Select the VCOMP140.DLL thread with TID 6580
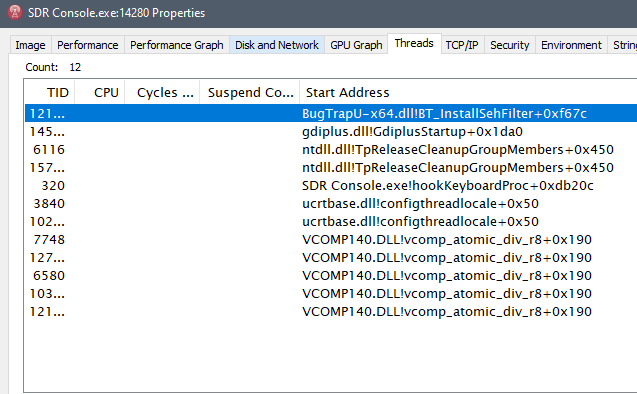 coord(331,275)
